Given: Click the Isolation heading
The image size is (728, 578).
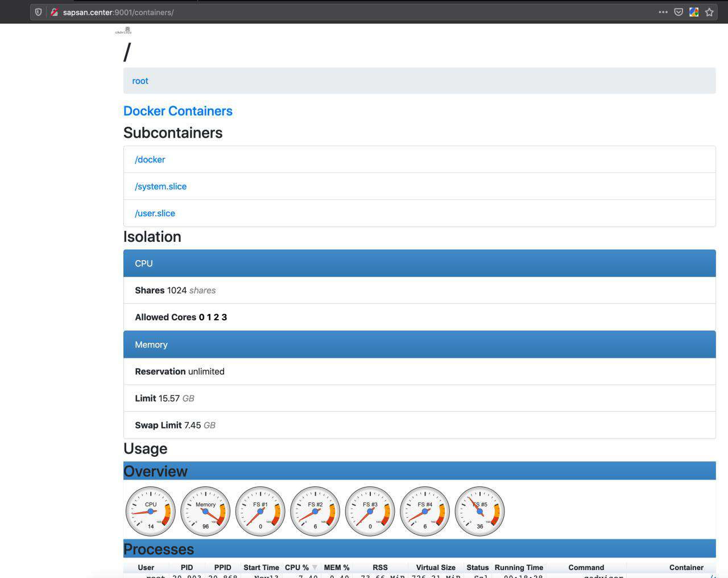Looking at the screenshot, I should coord(152,237).
